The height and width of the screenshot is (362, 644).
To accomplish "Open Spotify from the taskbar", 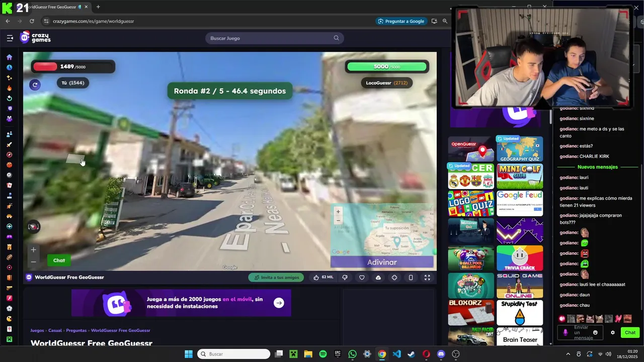I will coord(323,354).
